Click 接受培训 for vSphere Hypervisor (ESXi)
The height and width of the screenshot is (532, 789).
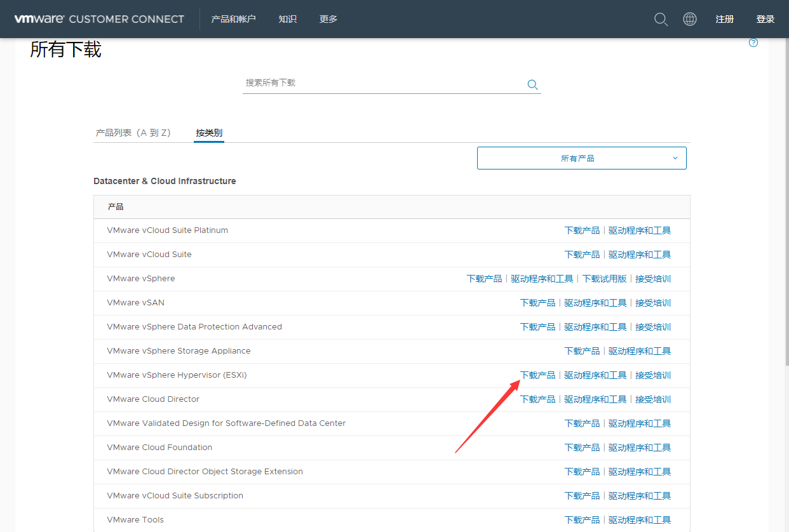point(653,375)
